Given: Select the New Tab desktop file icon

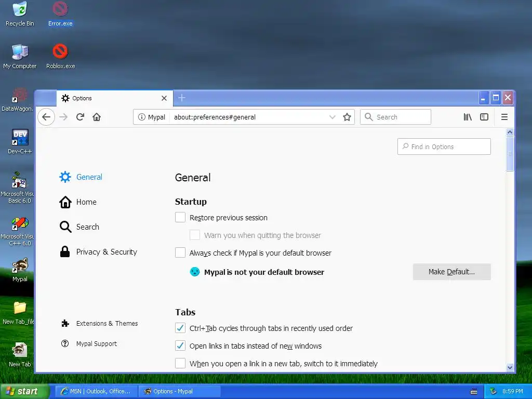Looking at the screenshot, I should click(x=20, y=355).
